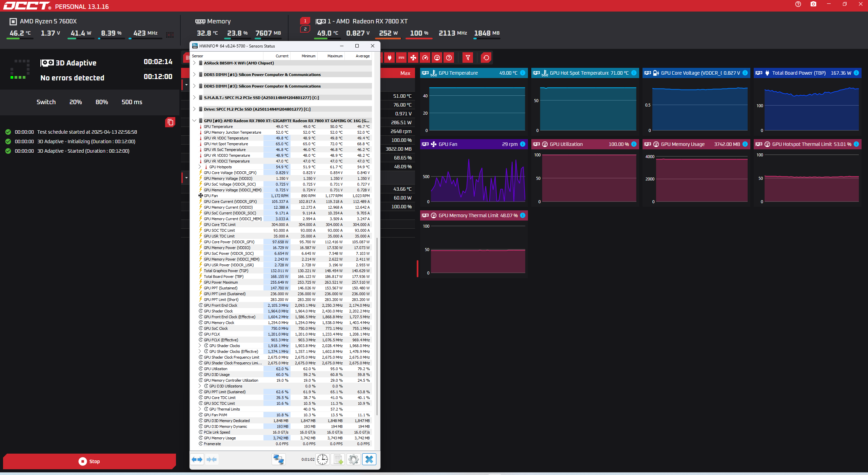Click the 3D Adaptive test title
Viewport: 868px width, 475px height.
76,63
